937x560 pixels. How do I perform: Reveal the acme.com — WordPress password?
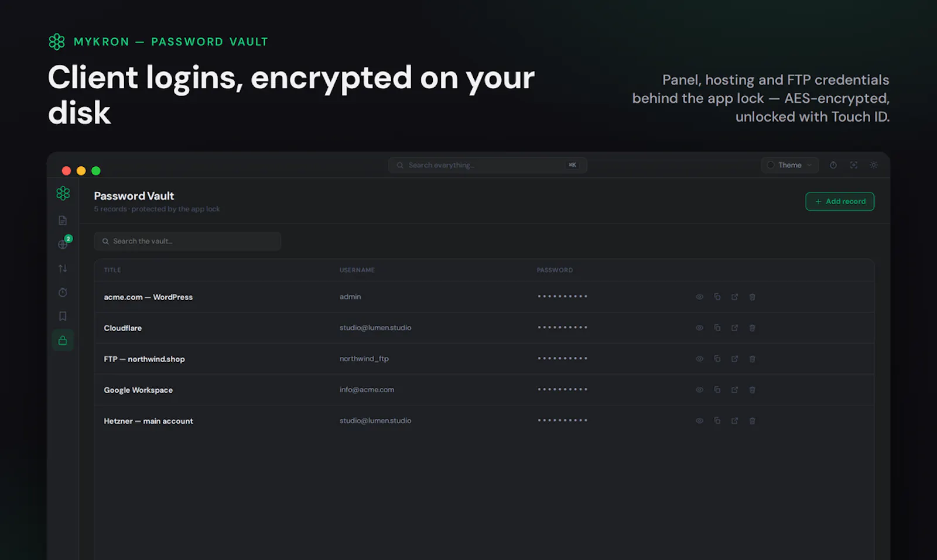(699, 297)
